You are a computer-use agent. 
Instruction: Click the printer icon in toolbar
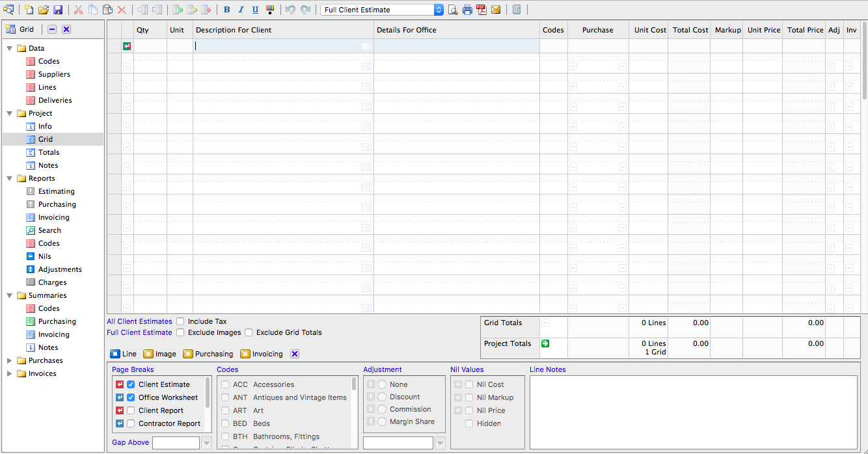tap(467, 10)
